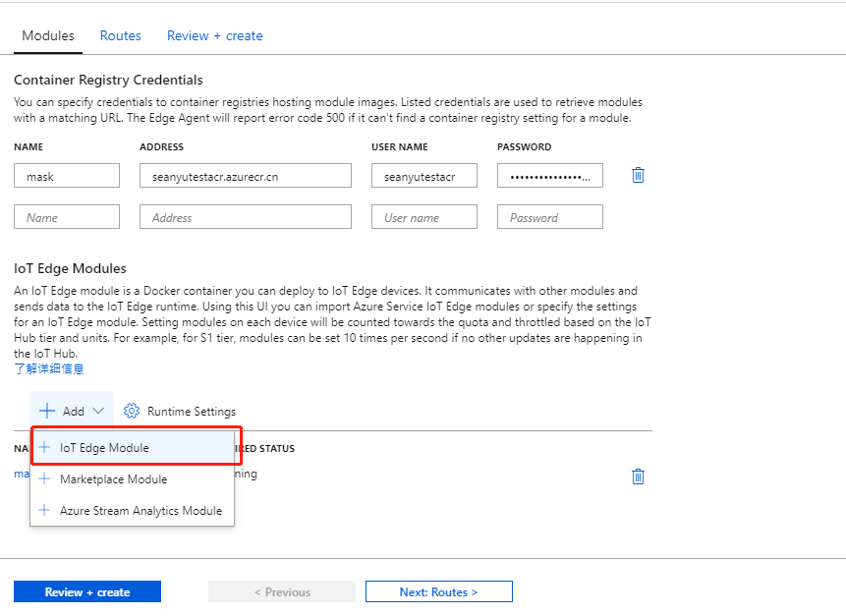Click the plus icon beside Marketplace Module
This screenshot has height=616, width=846.
pos(43,479)
